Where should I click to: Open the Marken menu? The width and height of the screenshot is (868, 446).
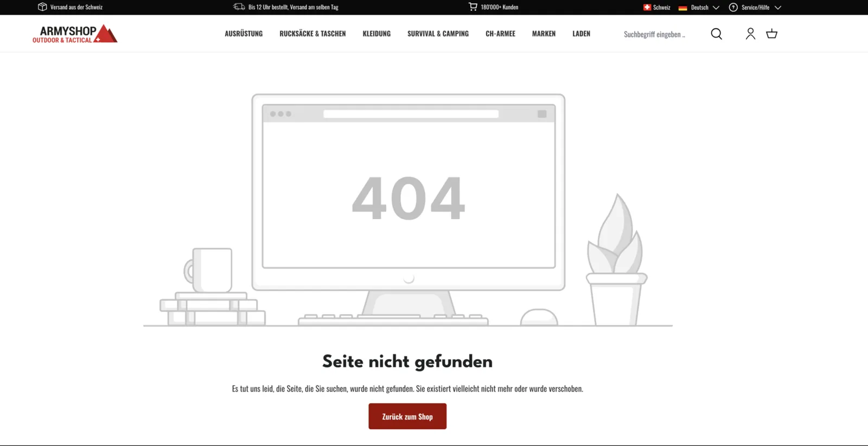tap(544, 34)
